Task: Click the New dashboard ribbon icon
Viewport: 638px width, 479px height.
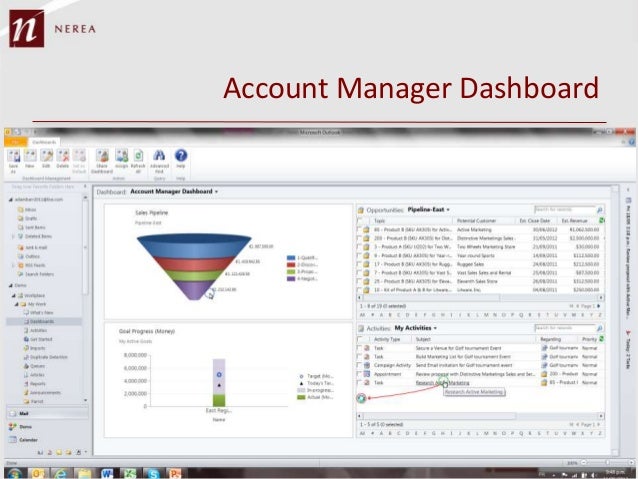Action: click(x=30, y=156)
